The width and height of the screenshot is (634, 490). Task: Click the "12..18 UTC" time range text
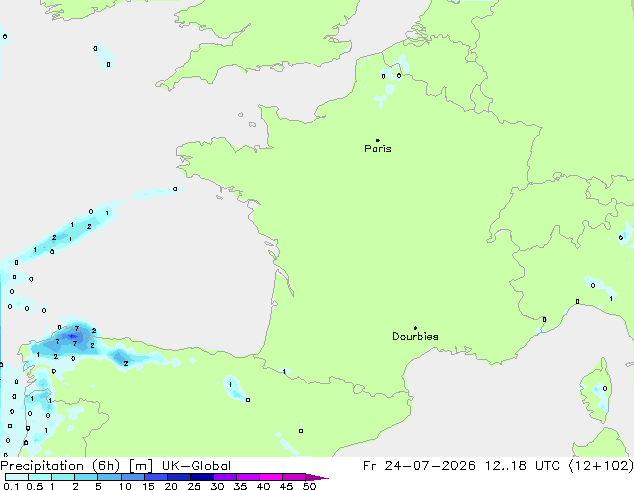pyautogui.click(x=522, y=466)
